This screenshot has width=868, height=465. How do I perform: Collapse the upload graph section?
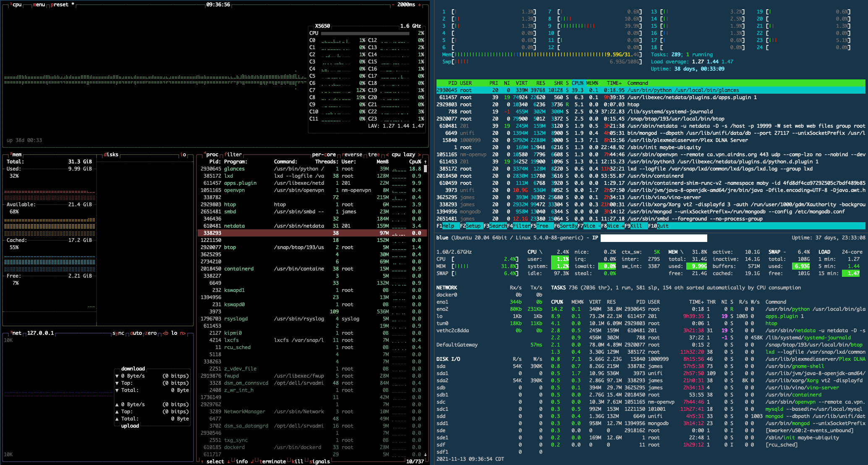(130, 426)
